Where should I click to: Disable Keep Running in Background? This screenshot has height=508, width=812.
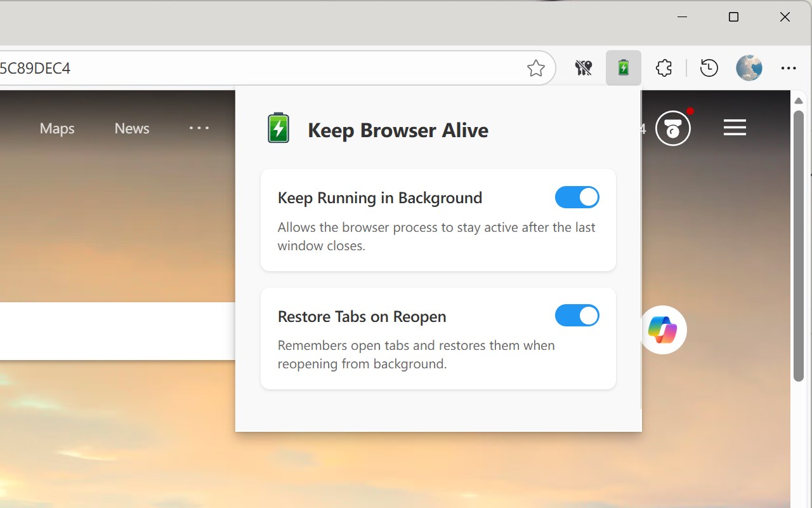pos(577,197)
